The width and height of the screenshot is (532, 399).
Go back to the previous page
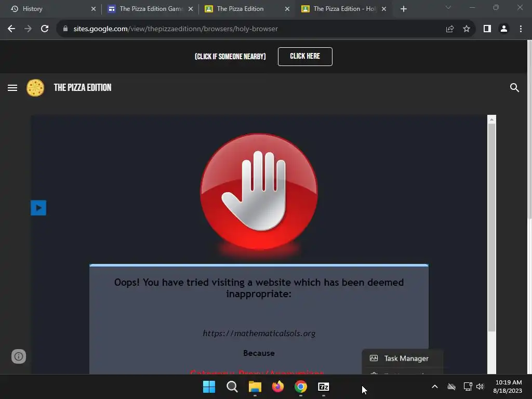11,29
